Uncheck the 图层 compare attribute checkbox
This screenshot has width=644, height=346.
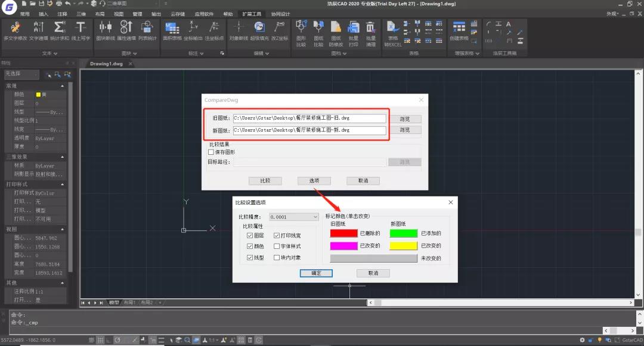[250, 236]
